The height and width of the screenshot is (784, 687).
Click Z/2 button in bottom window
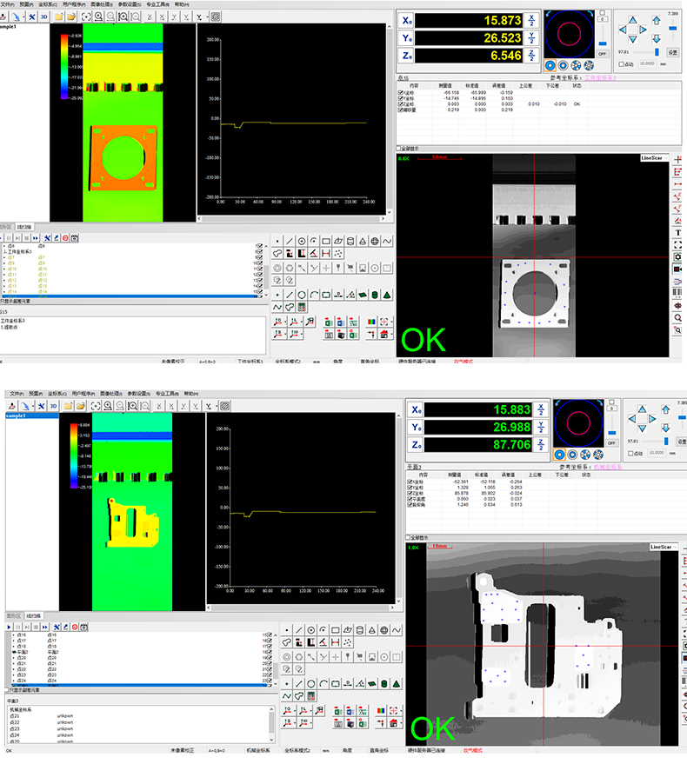click(x=541, y=444)
